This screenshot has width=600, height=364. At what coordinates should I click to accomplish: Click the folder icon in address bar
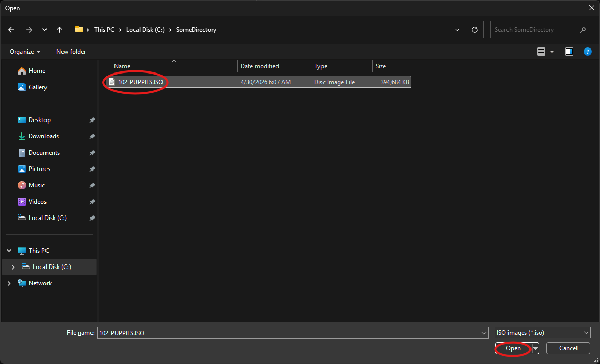pos(79,29)
